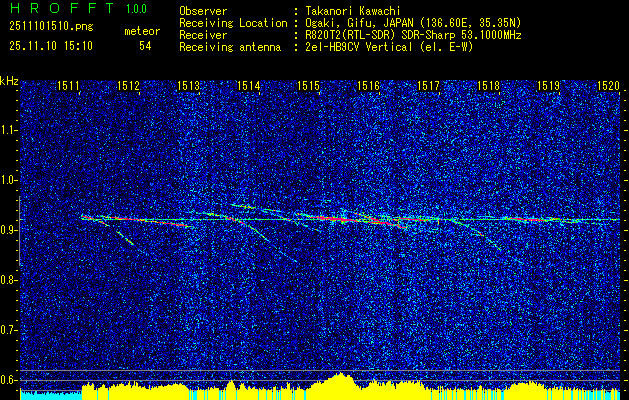Click location Ogaki, Gifu, JAPAN text
629x400 pixels.
coord(413,23)
